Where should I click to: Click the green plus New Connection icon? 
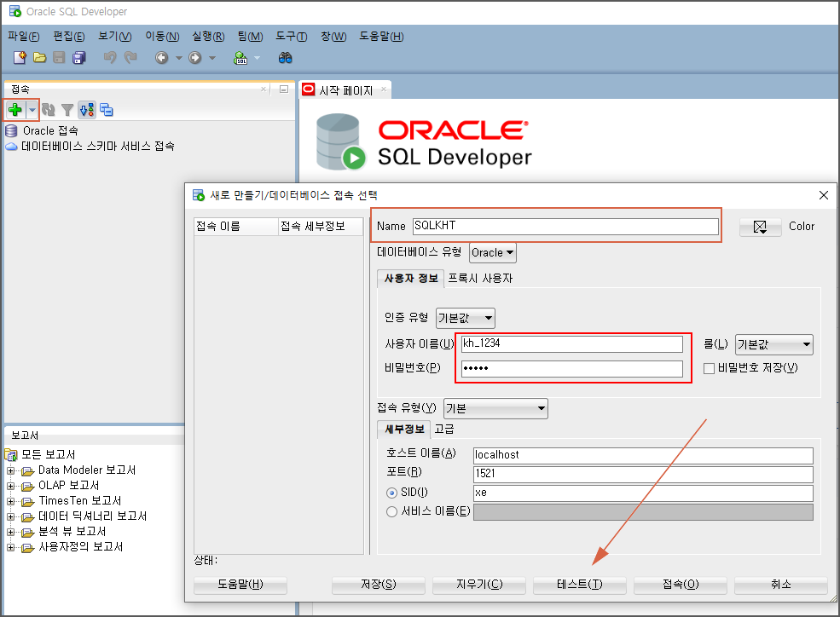(x=15, y=110)
